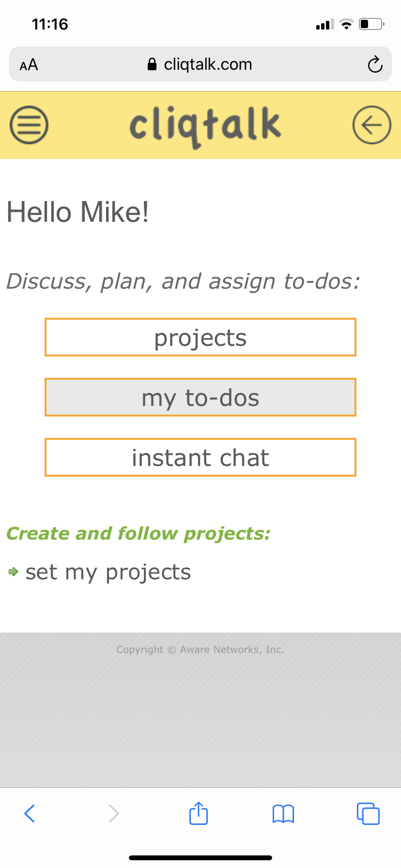Launch instant chat
Screen dimensions: 401x868
pyautogui.click(x=200, y=457)
